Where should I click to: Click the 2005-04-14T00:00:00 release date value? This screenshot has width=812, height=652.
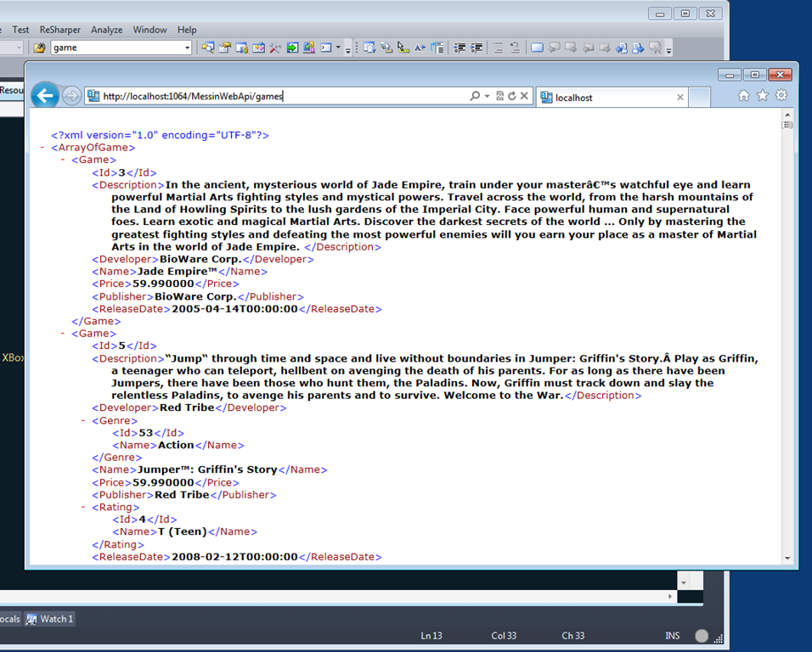coord(234,309)
